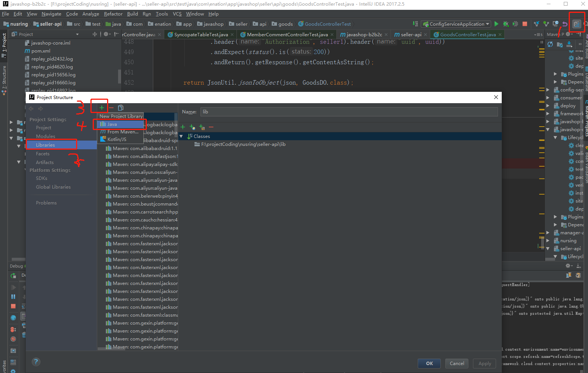The width and height of the screenshot is (588, 373).
Task: Select Artifacts in Project Settings
Action: point(45,163)
